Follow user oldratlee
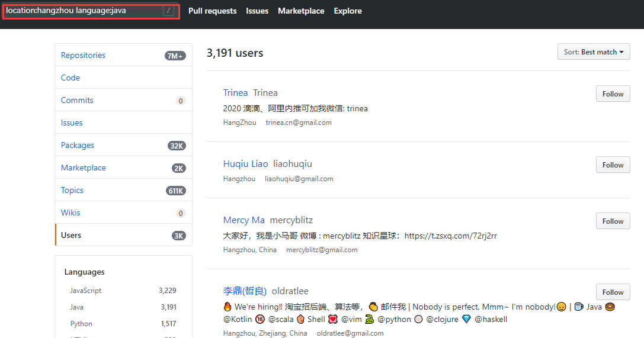Screen dimensions: 644x338 [613, 292]
